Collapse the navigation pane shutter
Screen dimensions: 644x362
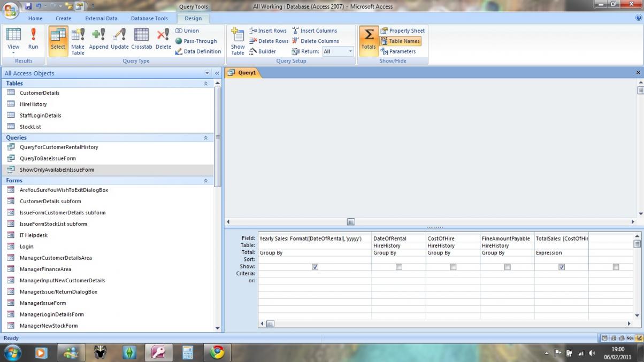(x=217, y=73)
